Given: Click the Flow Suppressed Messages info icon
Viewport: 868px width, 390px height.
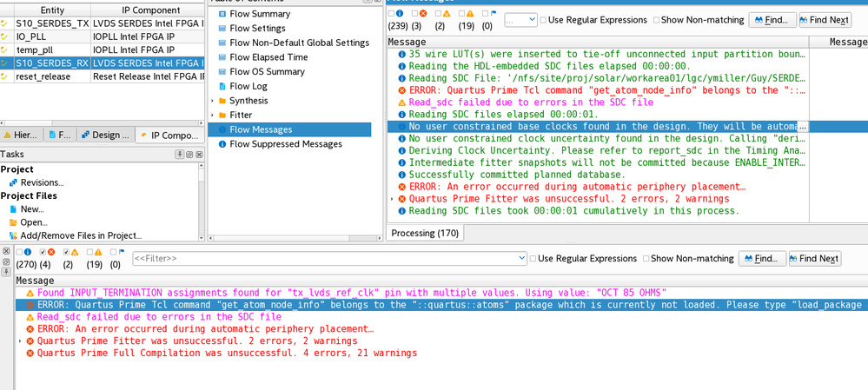Looking at the screenshot, I should coord(222,144).
